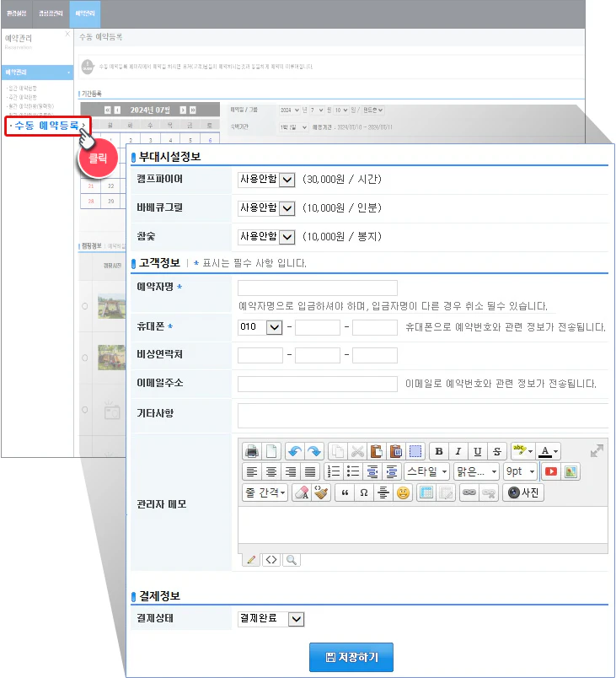The height and width of the screenshot is (678, 616).
Task: Open the font family dropdown 맑은...
Action: 476,471
